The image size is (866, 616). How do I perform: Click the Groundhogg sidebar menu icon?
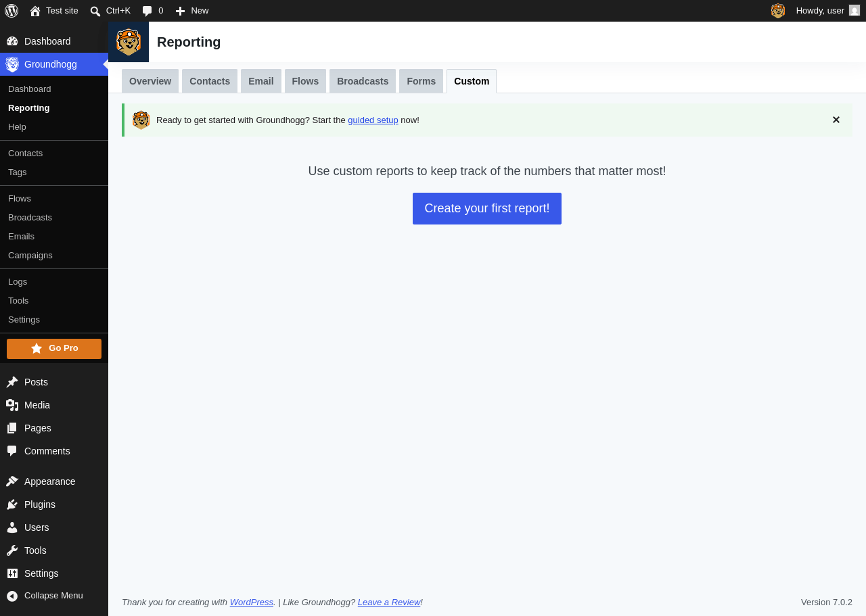click(x=12, y=64)
